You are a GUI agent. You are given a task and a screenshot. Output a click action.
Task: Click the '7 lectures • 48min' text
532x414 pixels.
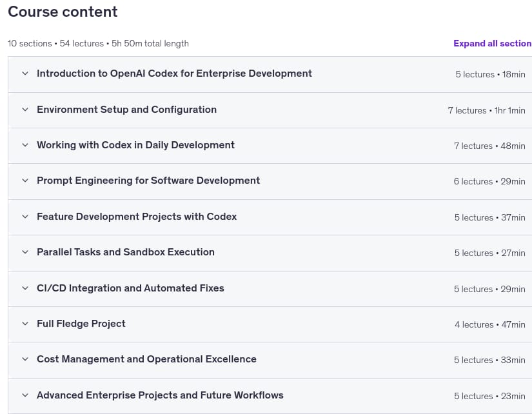[489, 146]
